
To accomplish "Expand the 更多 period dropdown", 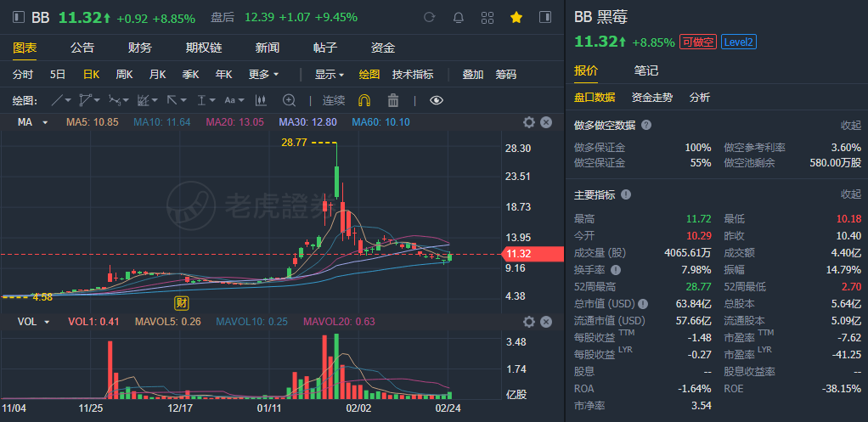I will pos(263,74).
